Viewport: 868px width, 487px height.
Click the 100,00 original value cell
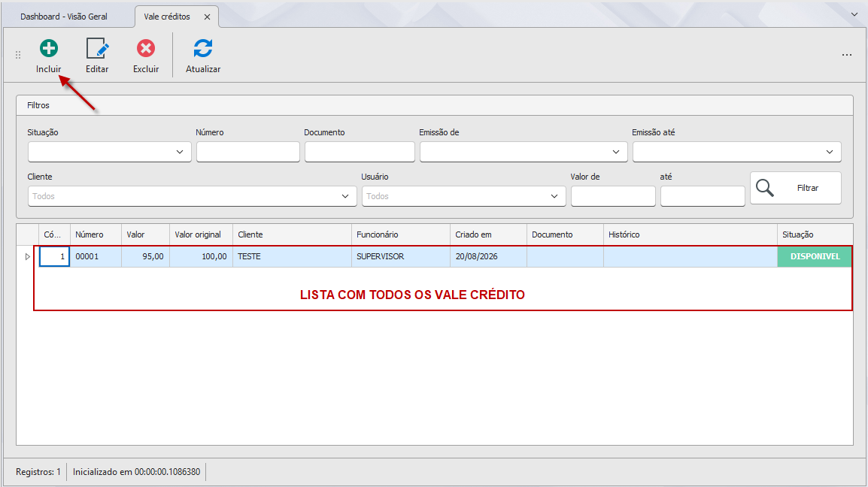[x=201, y=257]
